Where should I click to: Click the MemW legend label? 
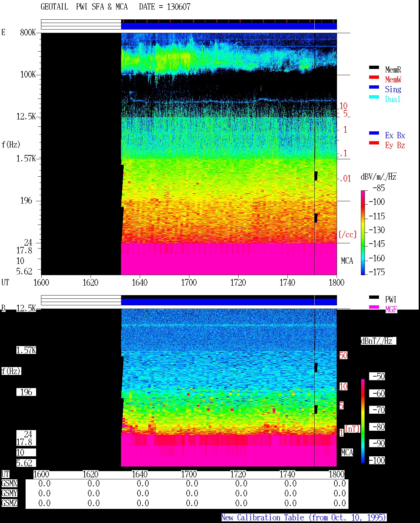(x=393, y=79)
